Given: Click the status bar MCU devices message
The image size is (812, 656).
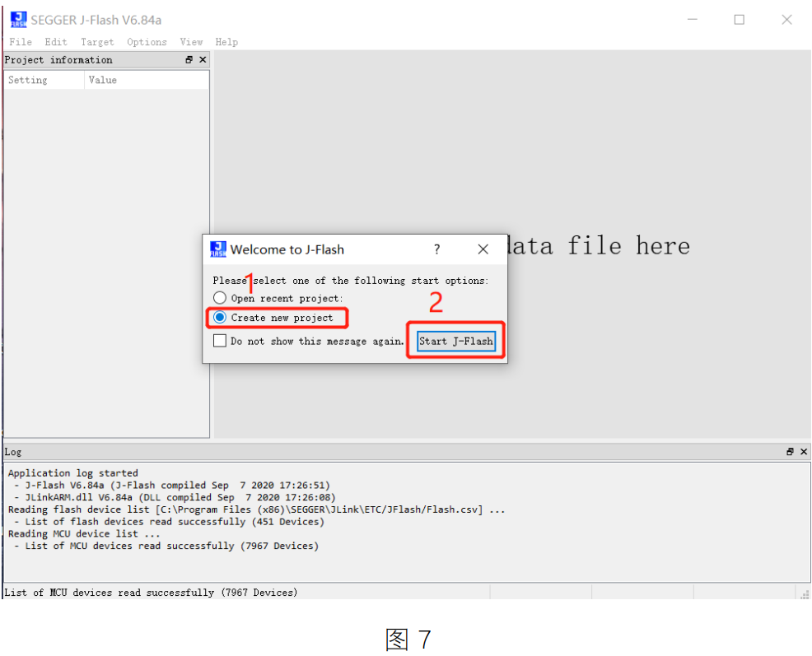Looking at the screenshot, I should [x=152, y=593].
